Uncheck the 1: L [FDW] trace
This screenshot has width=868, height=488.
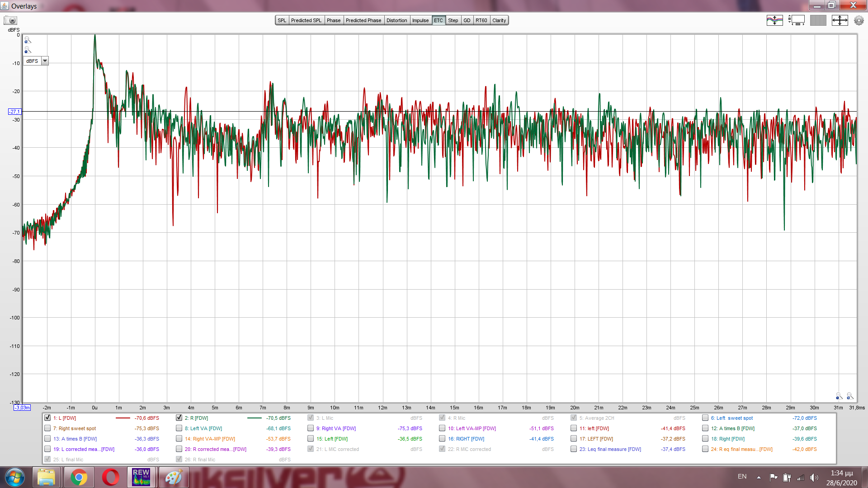(x=47, y=418)
